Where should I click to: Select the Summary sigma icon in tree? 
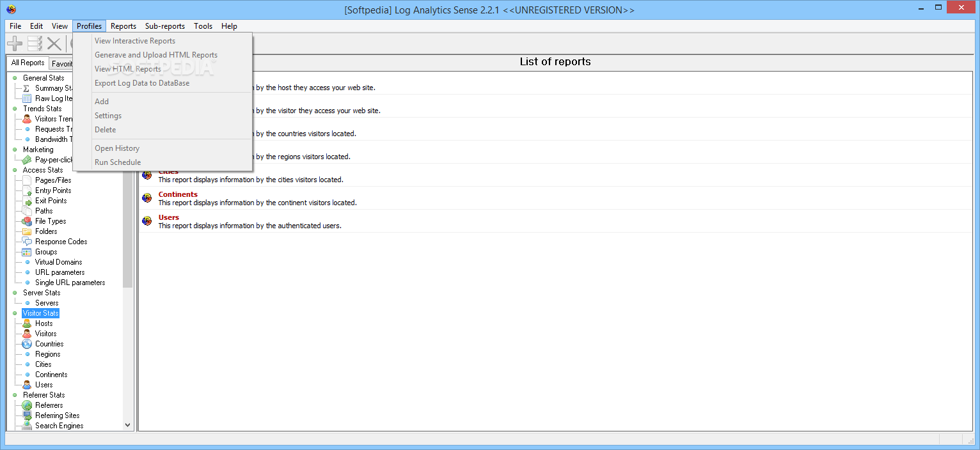[27, 88]
